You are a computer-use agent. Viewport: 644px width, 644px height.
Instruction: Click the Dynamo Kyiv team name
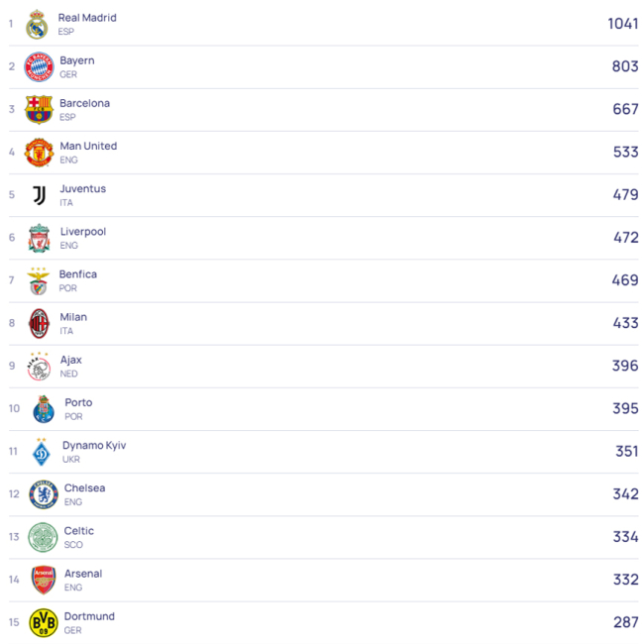point(94,446)
